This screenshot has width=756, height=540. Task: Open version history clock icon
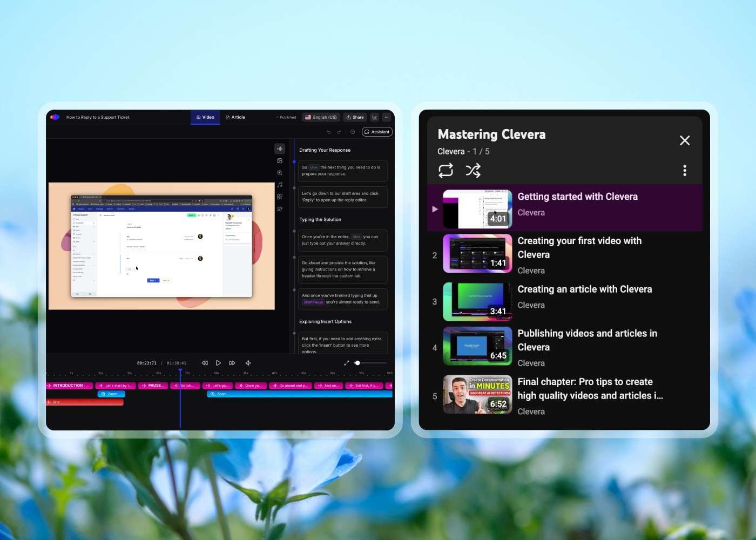click(x=353, y=132)
